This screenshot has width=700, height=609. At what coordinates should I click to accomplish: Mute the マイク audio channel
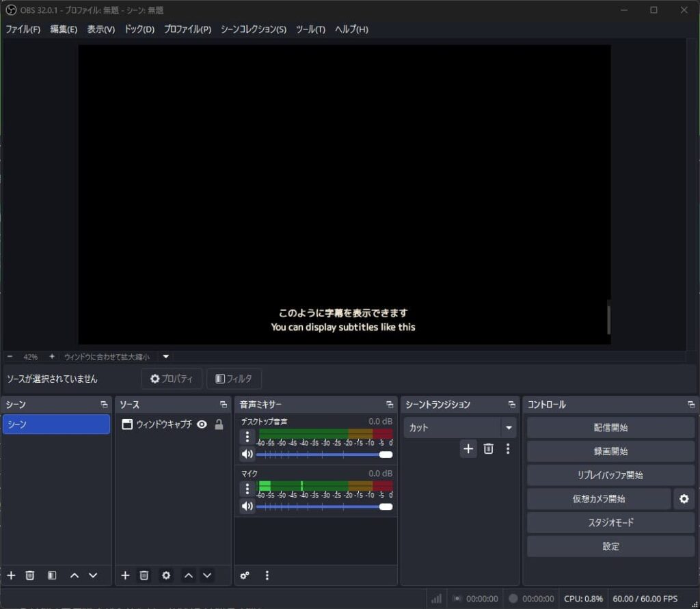coord(247,506)
